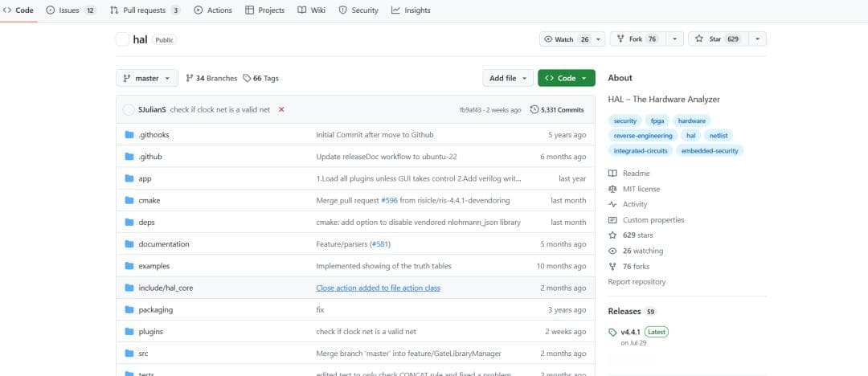Switch to the Actions tab
Image resolution: width=868 pixels, height=376 pixels.
[212, 10]
